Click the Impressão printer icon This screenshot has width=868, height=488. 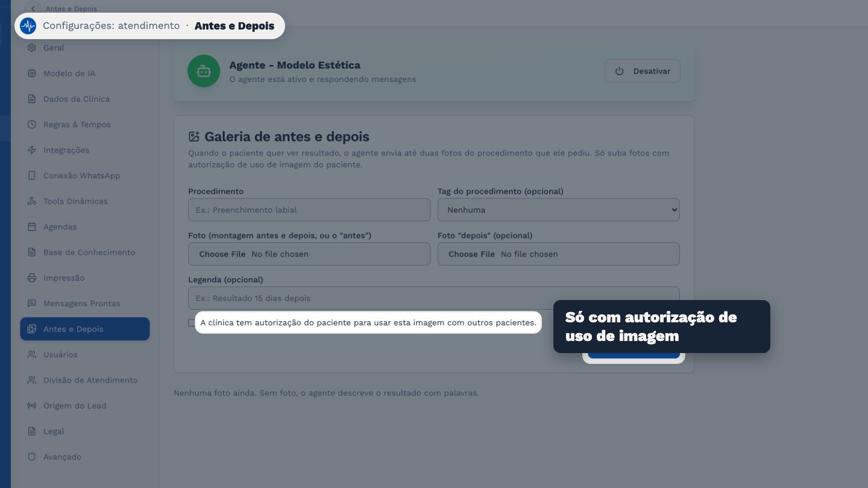click(x=32, y=278)
